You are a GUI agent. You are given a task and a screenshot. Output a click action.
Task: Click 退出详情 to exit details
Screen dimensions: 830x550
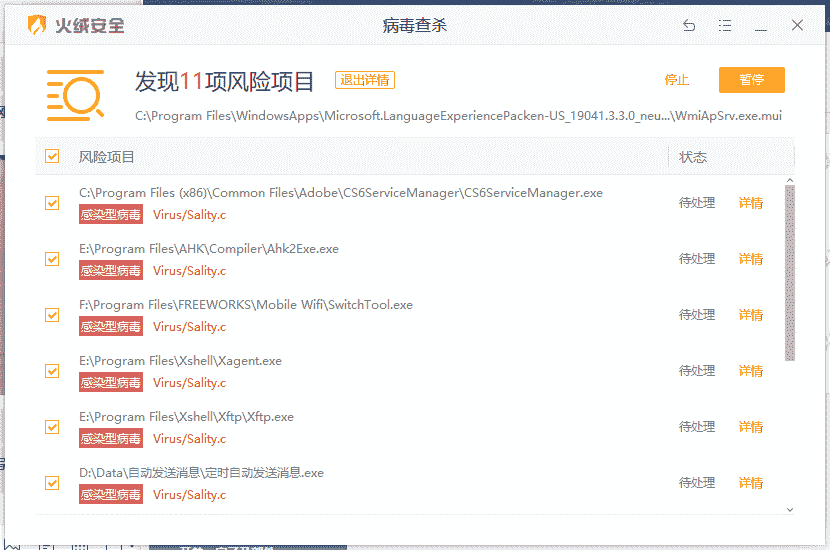coord(365,80)
